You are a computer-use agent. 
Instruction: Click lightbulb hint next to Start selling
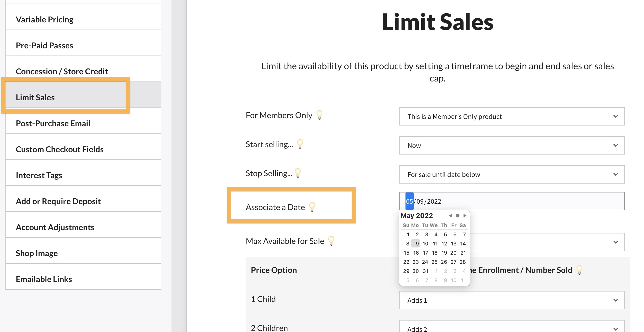pyautogui.click(x=300, y=144)
